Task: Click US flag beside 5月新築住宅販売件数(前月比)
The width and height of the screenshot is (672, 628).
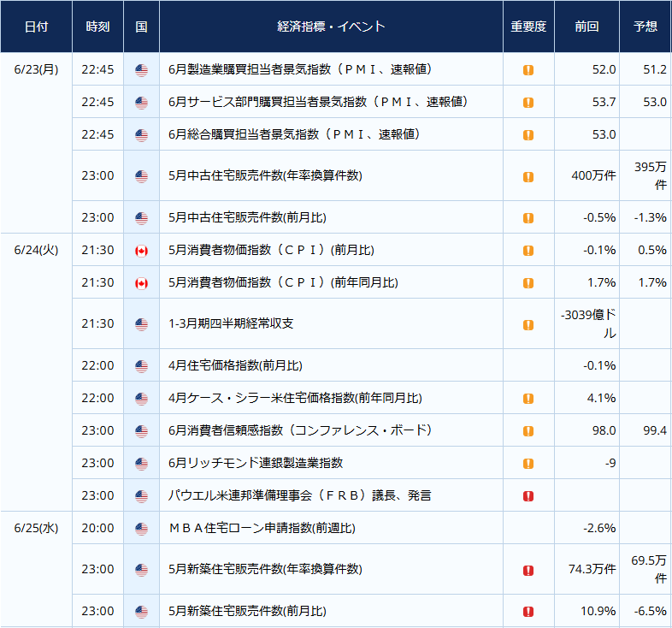Action: tap(141, 612)
